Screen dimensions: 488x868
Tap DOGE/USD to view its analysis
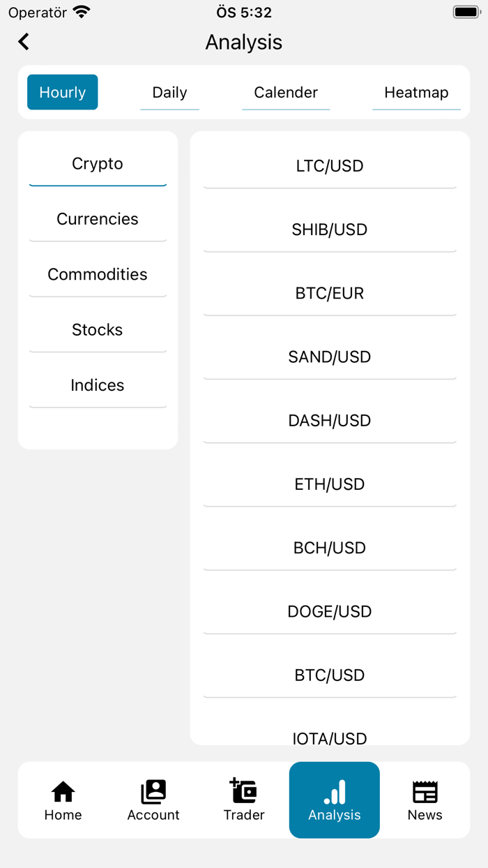pyautogui.click(x=329, y=611)
